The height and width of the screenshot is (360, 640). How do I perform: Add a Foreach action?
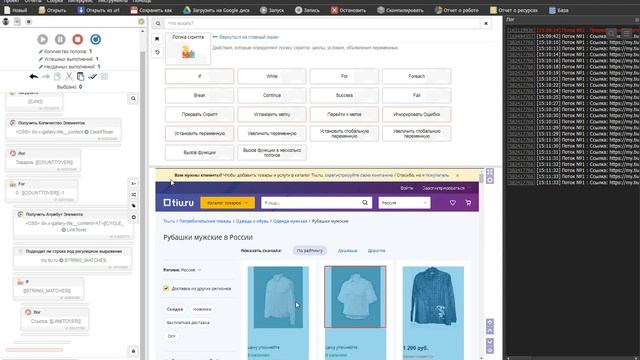[x=416, y=76]
